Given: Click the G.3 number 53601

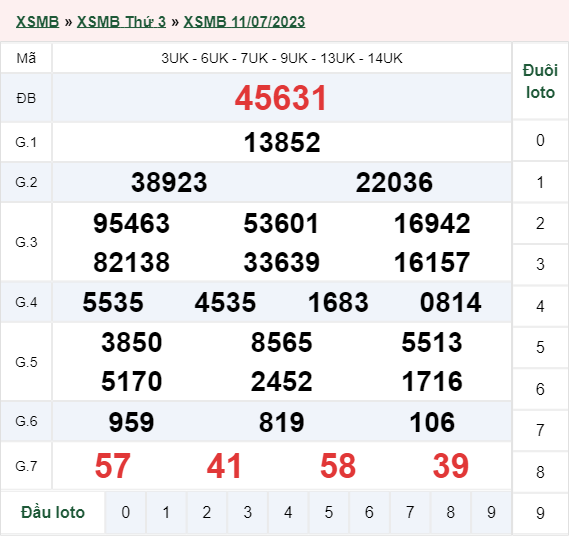Looking at the screenshot, I should 281,223.
